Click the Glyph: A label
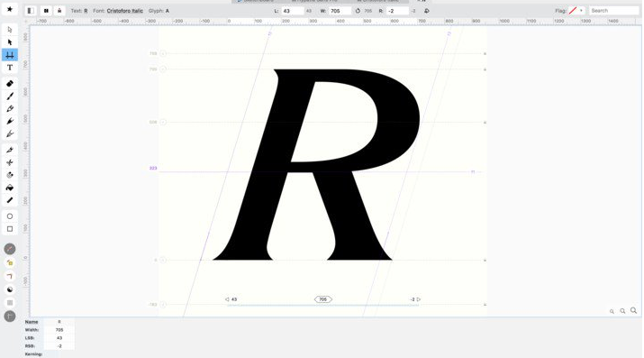Screen dimensions: 644x358 click(159, 11)
